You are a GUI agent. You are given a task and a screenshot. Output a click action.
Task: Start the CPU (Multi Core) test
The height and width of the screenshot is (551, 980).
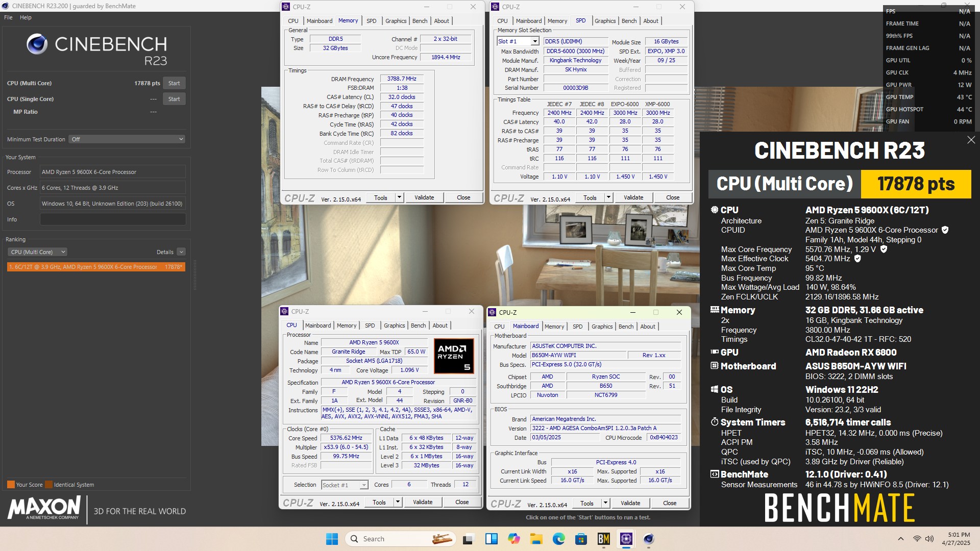(x=174, y=83)
